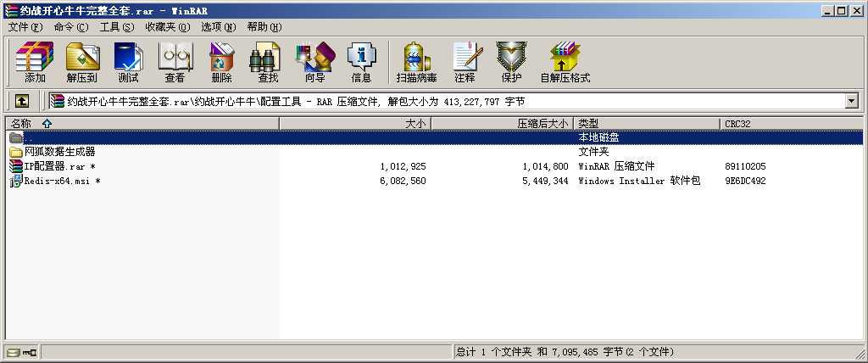The image size is (868, 363).
Task: Select the 网狐数据生成器 folder icon
Action: 16,152
